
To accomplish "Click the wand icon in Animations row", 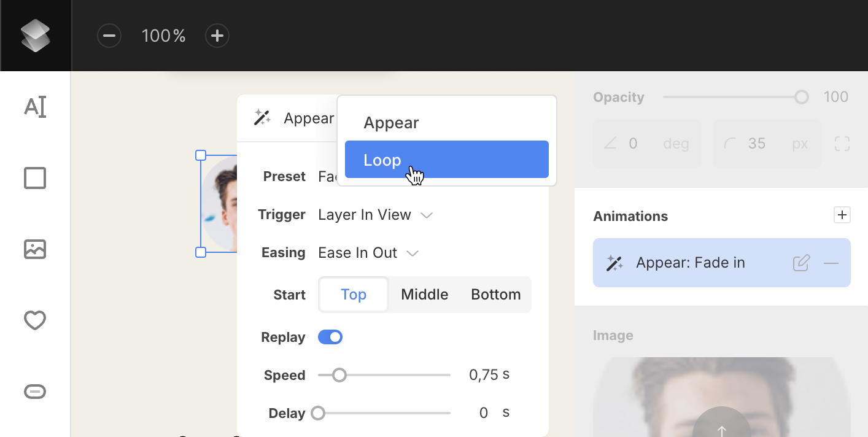I will tap(614, 263).
